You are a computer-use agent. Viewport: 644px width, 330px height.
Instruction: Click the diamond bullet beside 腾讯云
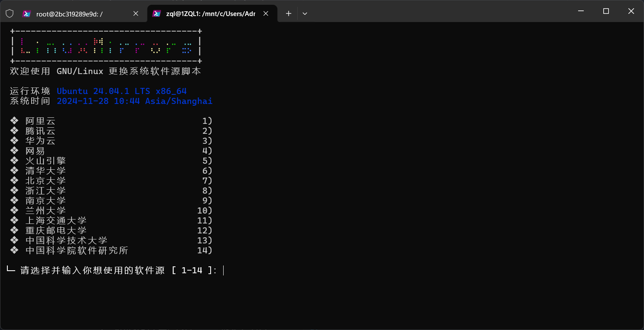click(15, 131)
